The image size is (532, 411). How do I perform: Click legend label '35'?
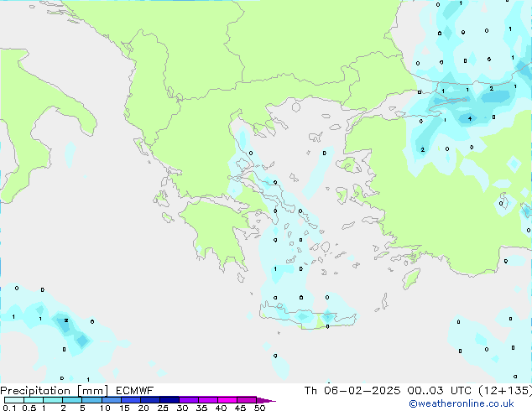201,408
